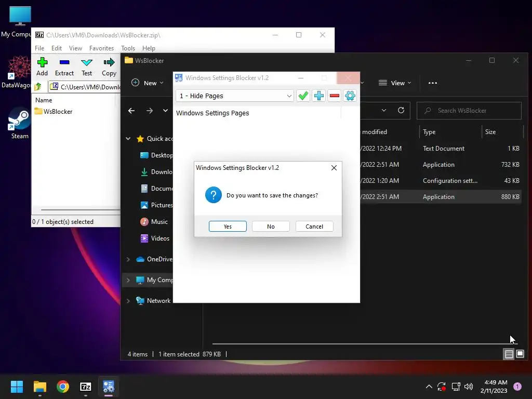Image resolution: width=532 pixels, height=399 pixels.
Task: Click the 7-Zip address path field
Action: tap(85, 87)
